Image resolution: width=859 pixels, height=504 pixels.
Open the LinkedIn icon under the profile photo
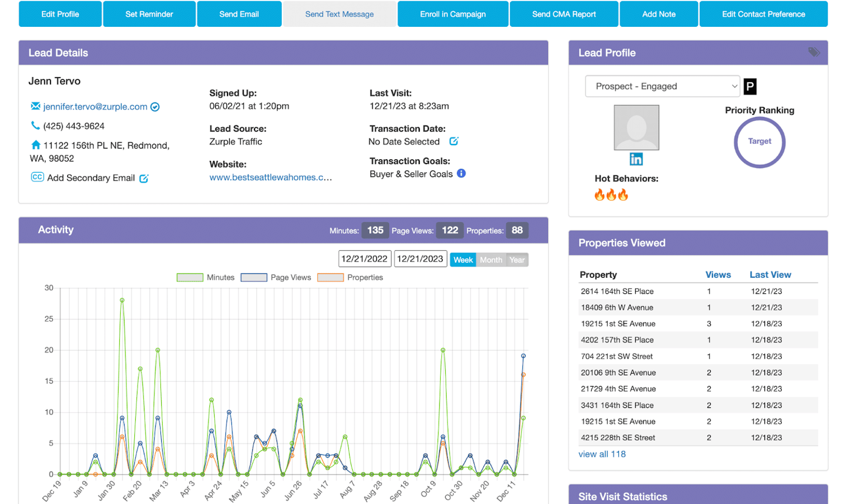(636, 159)
